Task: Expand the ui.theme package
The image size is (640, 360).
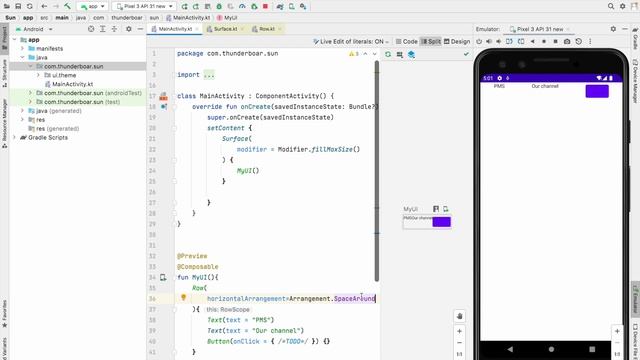Action: (38, 75)
